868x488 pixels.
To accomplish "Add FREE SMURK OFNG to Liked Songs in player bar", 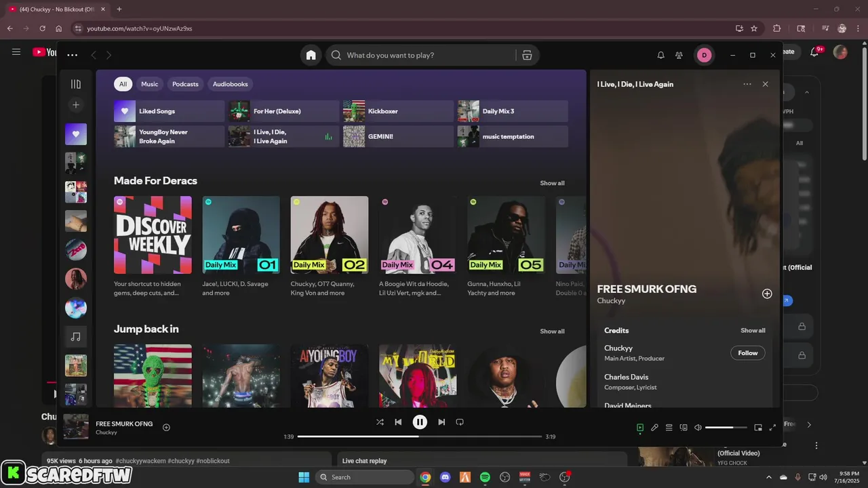I will pyautogui.click(x=166, y=428).
